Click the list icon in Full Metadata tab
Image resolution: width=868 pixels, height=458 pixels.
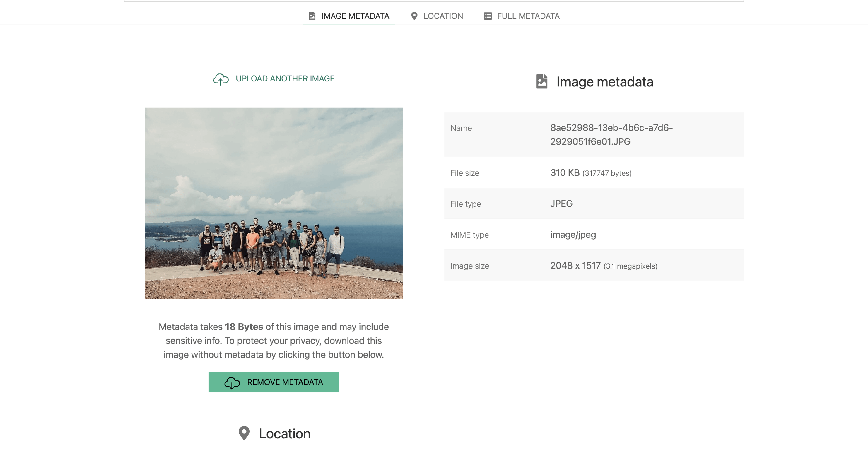488,16
